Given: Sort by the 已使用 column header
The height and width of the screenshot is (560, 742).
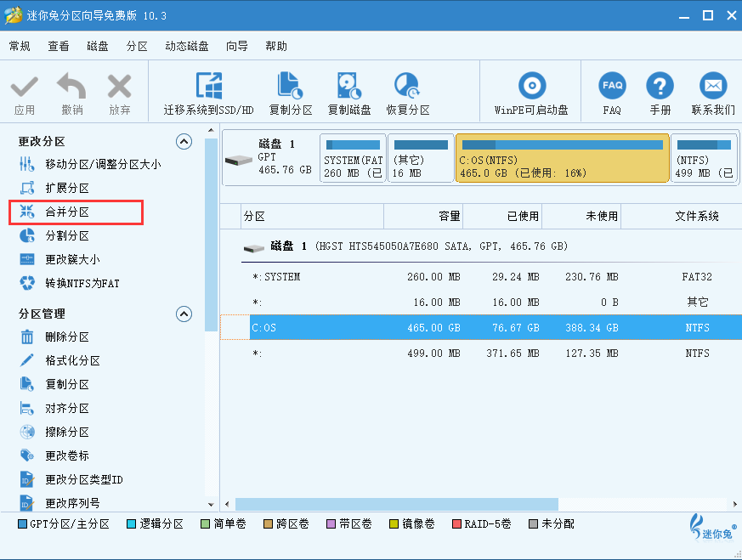Looking at the screenshot, I should click(x=502, y=216).
